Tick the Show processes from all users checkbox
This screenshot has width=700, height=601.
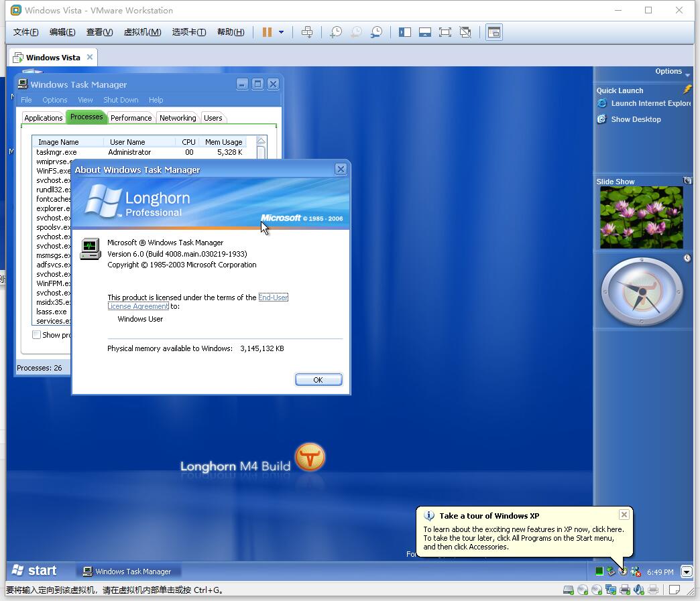coord(37,334)
